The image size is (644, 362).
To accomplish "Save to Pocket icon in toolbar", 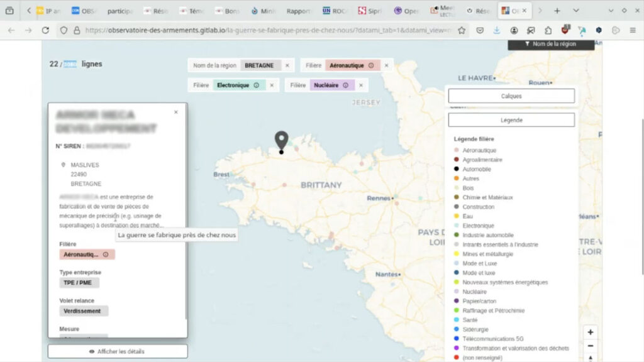I will pyautogui.click(x=480, y=30).
